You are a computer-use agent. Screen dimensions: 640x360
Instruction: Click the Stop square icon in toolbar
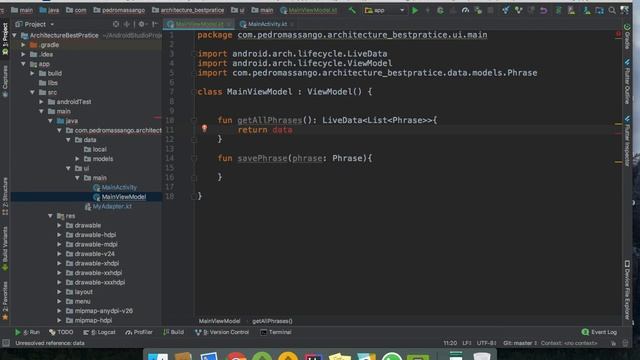[x=491, y=10]
